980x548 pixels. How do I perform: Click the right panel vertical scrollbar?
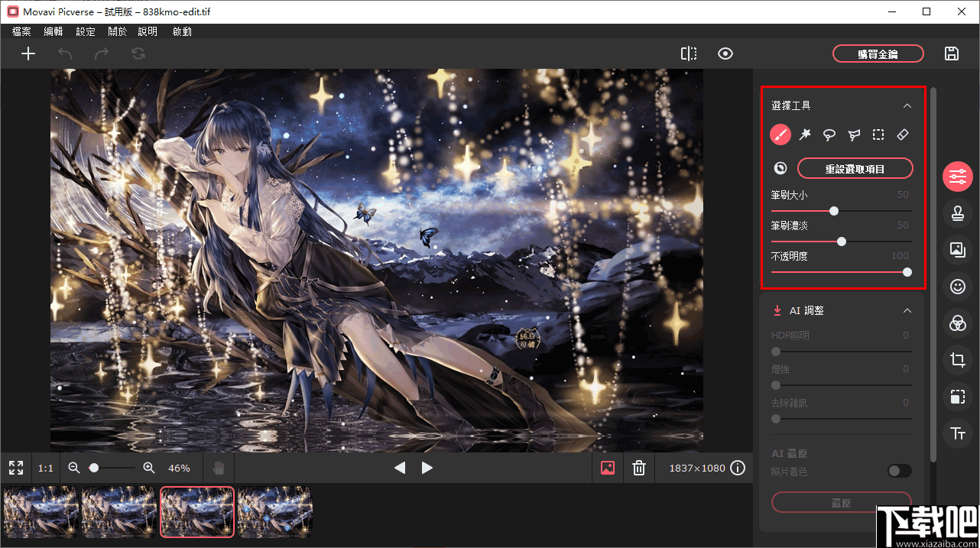933,275
